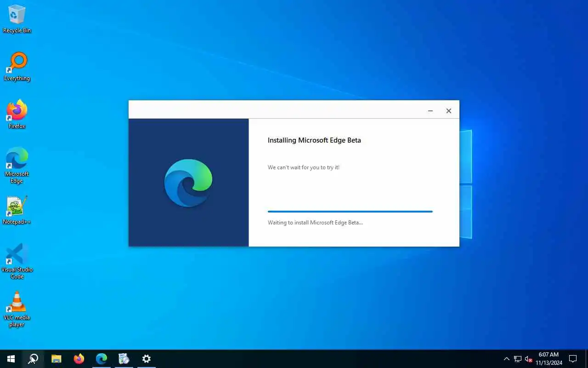Click the "Installing Microsoft Edge Beta" heading
The height and width of the screenshot is (368, 588).
pos(314,140)
